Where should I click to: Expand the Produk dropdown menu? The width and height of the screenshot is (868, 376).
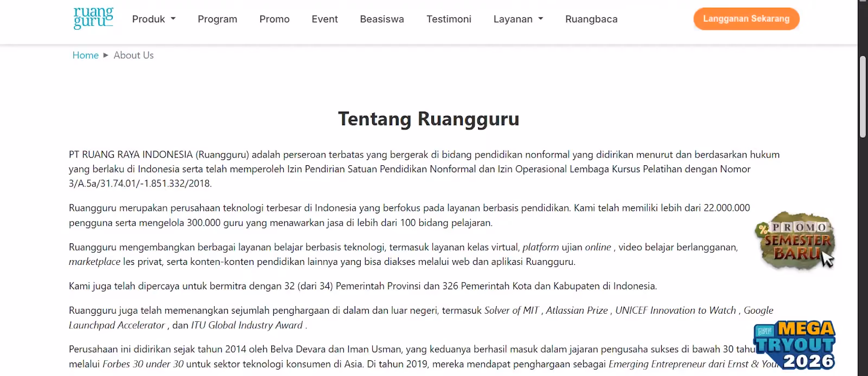[x=154, y=19]
